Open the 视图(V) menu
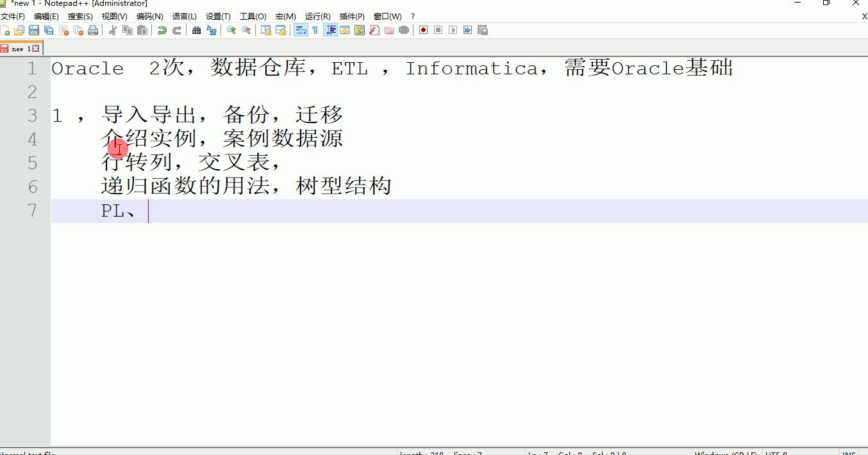This screenshot has width=868, height=455. [x=114, y=16]
